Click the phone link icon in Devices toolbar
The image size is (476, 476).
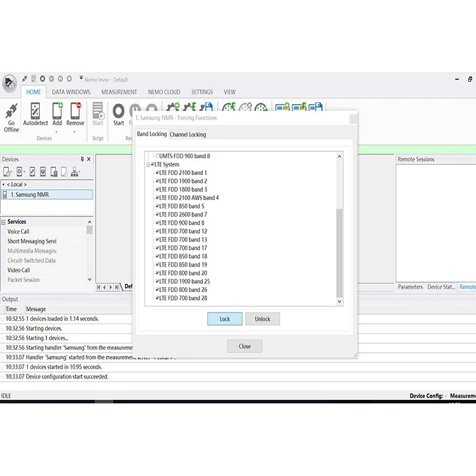pos(33,172)
